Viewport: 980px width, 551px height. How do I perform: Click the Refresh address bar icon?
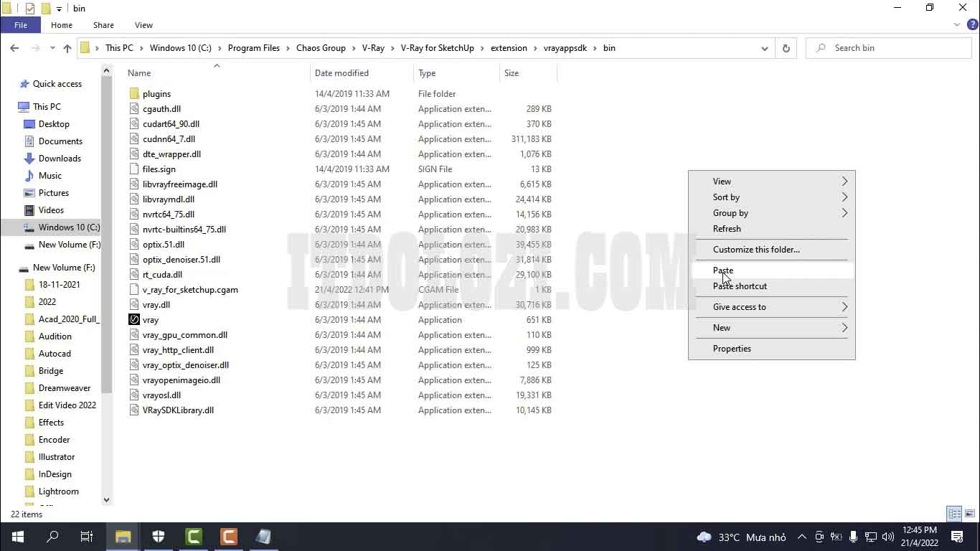786,48
